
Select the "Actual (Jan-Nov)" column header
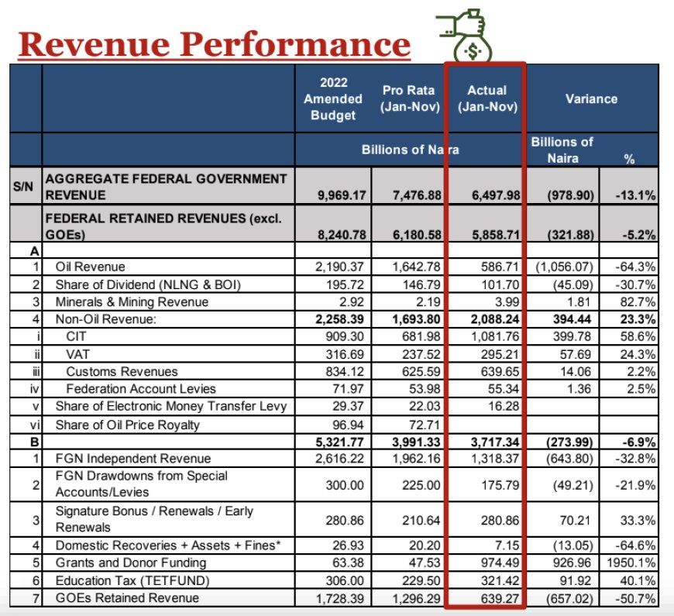[x=487, y=99]
